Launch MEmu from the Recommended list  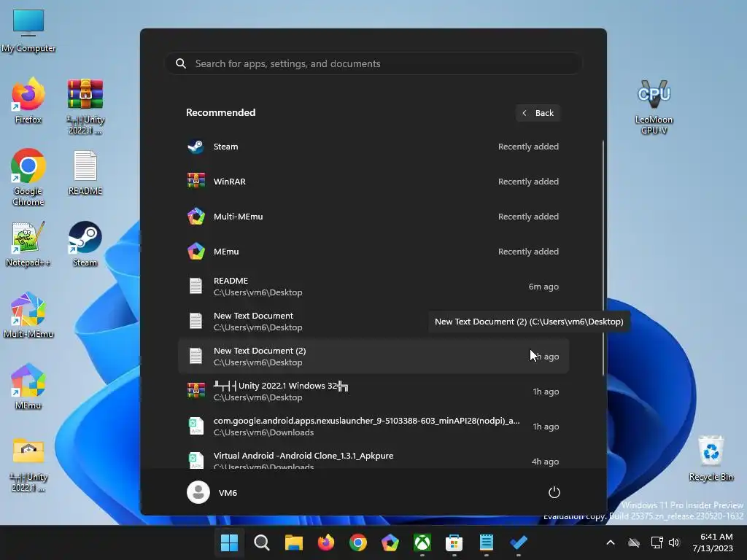click(373, 252)
